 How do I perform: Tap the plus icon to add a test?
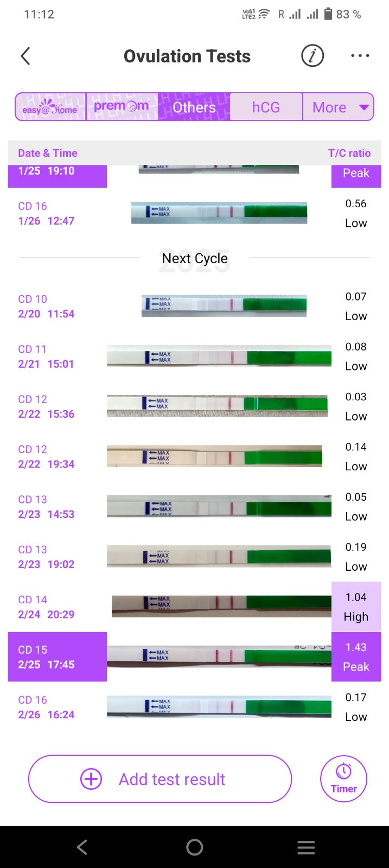tap(91, 779)
